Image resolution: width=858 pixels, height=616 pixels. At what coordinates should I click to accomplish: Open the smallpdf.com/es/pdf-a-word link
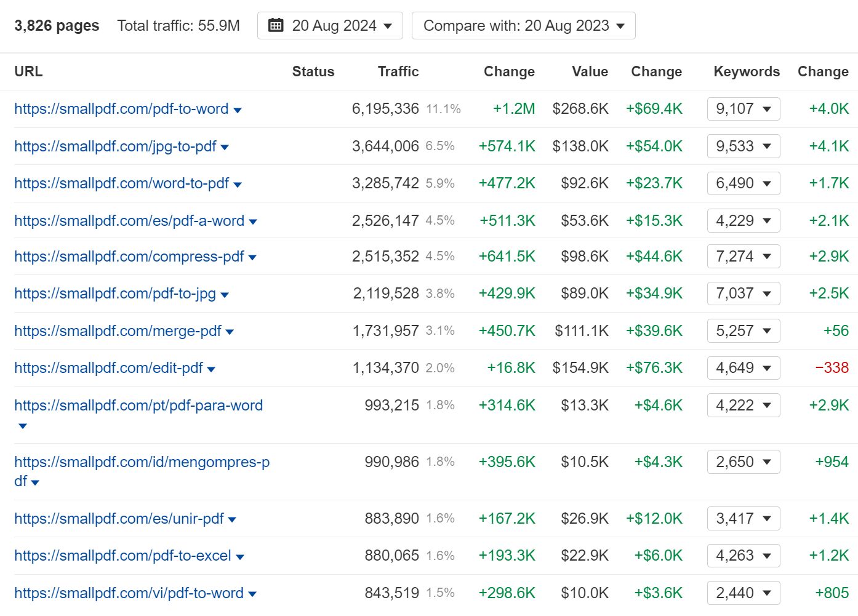[129, 220]
